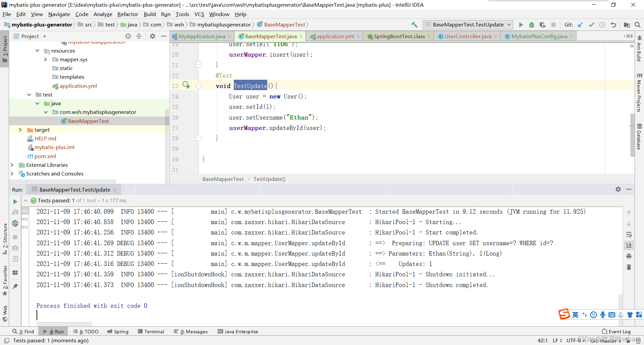Close the SpringBootTest.class tab
This screenshot has height=345, width=644.
(429, 37)
